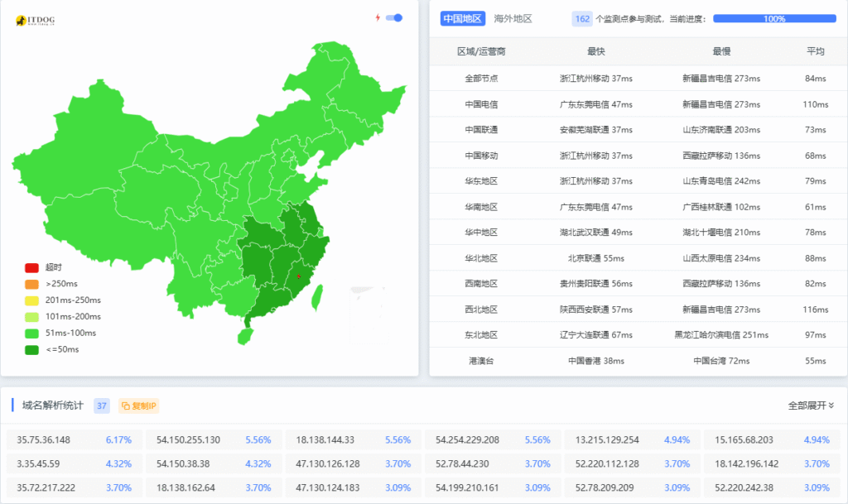
Task: Switch to the 海外地区 tab
Action: coord(513,18)
